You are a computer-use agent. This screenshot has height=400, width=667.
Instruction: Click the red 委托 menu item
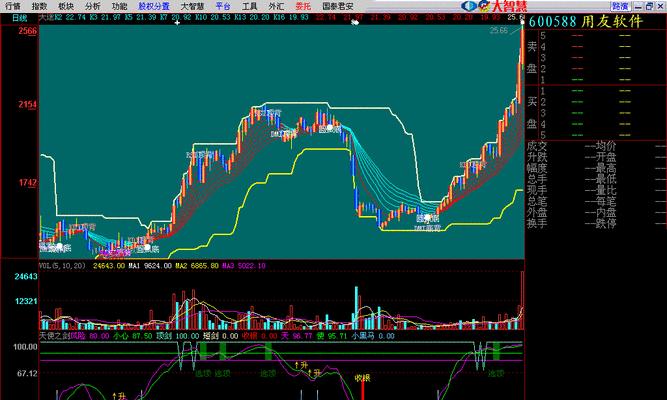click(303, 6)
